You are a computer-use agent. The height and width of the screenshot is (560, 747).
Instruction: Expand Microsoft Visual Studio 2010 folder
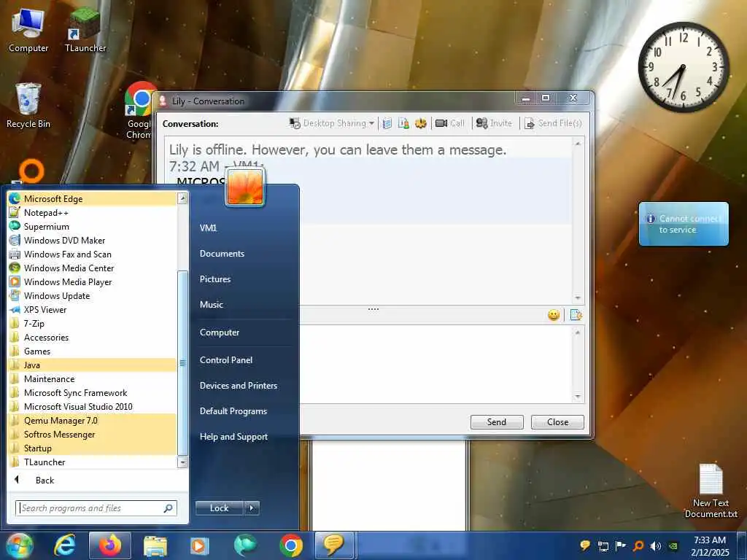[x=93, y=406]
